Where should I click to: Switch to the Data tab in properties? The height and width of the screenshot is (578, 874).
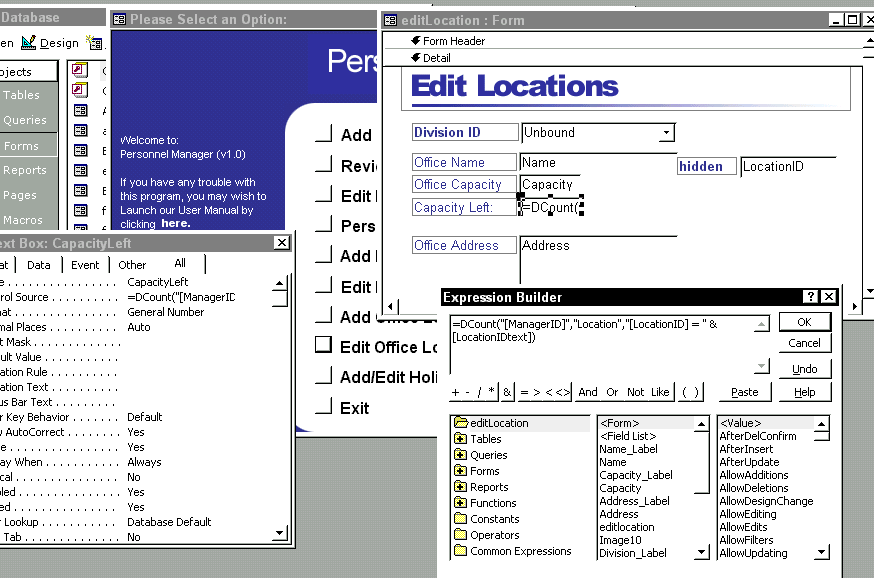tap(38, 265)
